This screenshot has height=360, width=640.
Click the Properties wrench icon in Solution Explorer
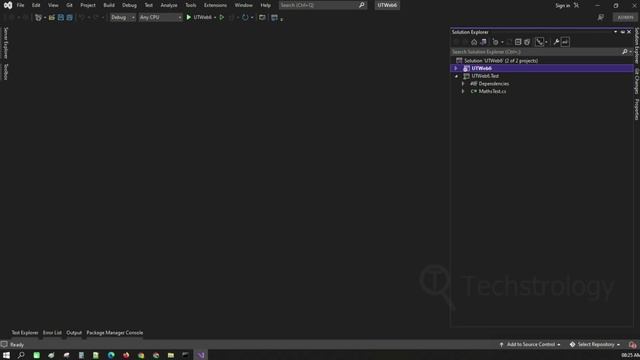(x=556, y=42)
